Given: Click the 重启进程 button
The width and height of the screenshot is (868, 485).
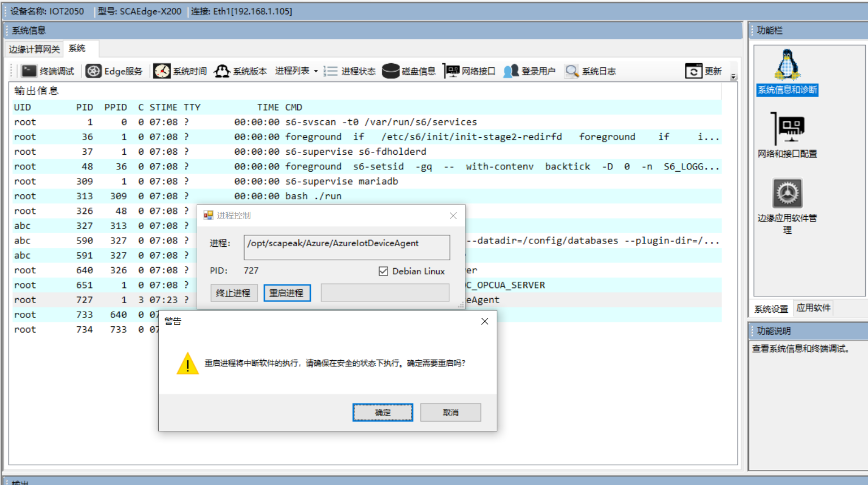Looking at the screenshot, I should click(287, 293).
